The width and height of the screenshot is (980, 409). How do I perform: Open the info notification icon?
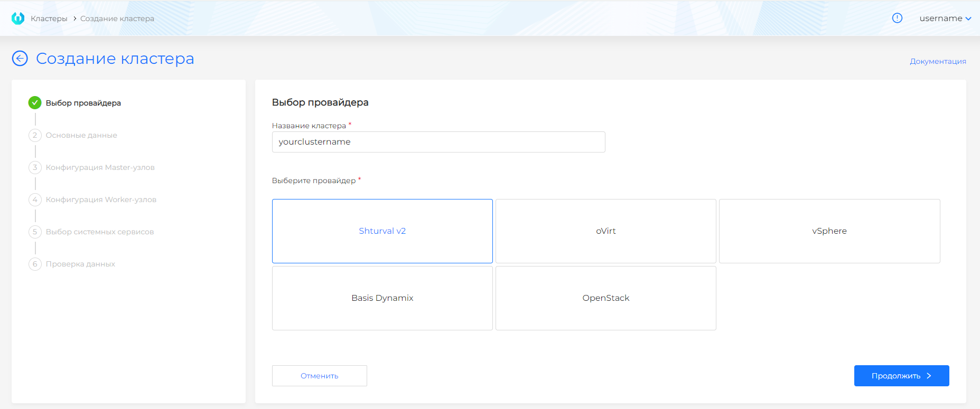897,18
